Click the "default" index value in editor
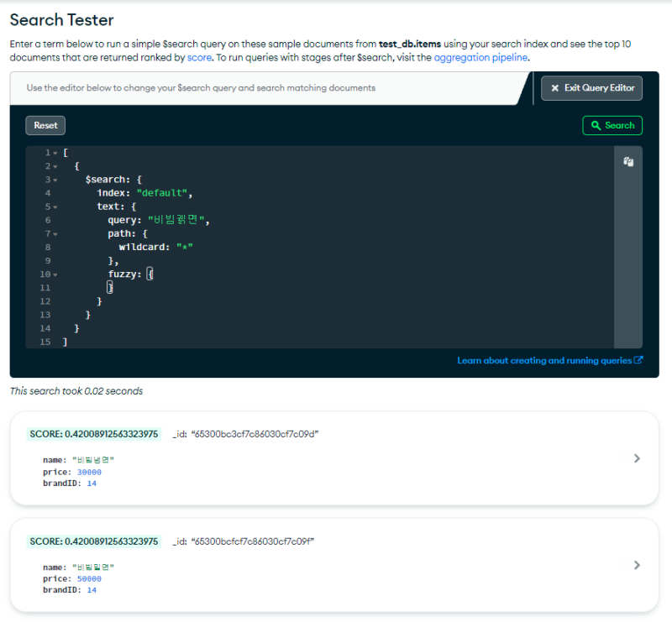The height and width of the screenshot is (622, 672). click(164, 193)
